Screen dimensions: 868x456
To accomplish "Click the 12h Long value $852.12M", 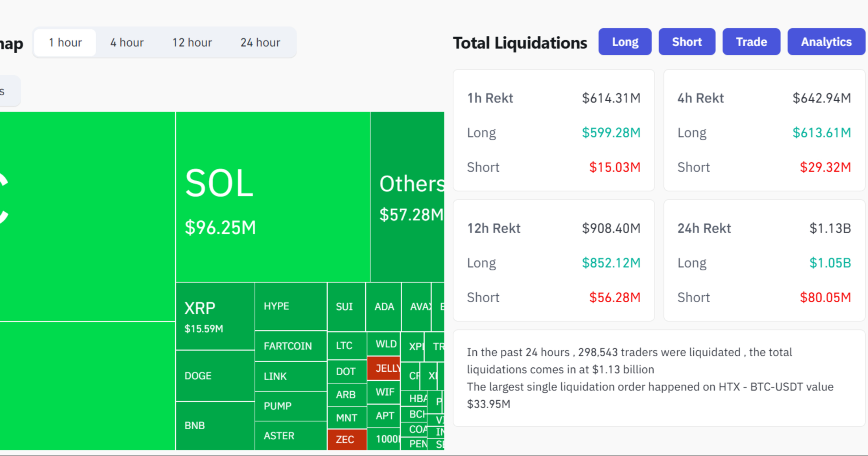I will click(611, 263).
